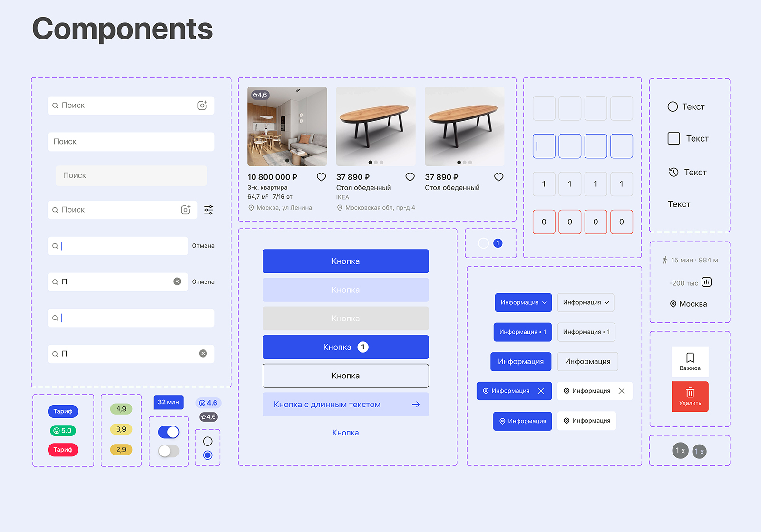The width and height of the screenshot is (761, 532).
Task: Click the Кнопка с длинным текстом button
Action: click(346, 405)
